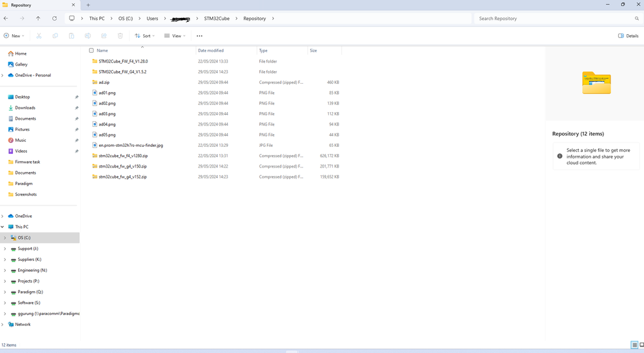Expand OneDrive - Personal tree node

(x=3, y=75)
